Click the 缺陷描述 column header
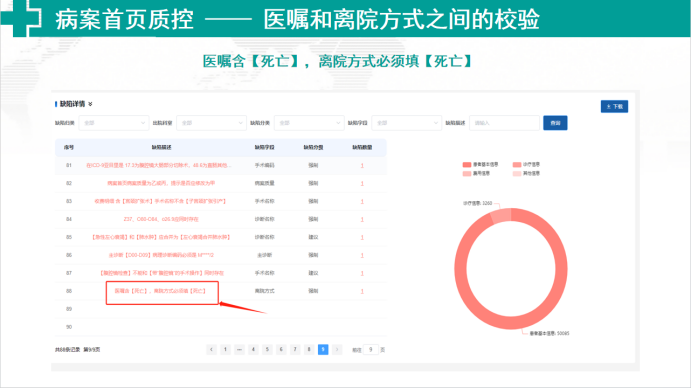 161,147
